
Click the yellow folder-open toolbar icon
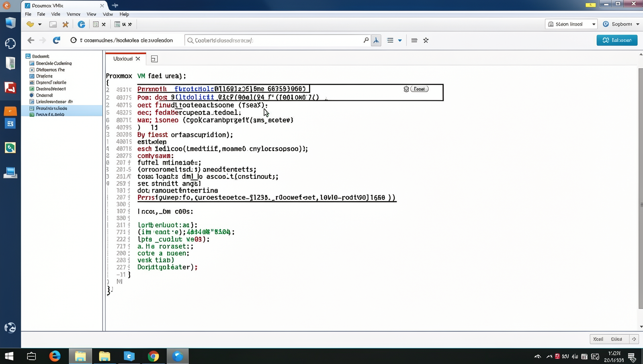tap(30, 24)
